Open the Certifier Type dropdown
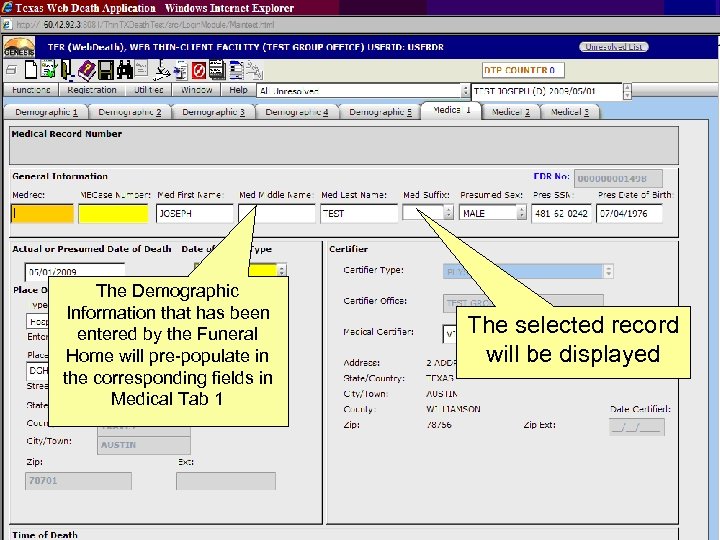The width and height of the screenshot is (720, 540). 608,271
